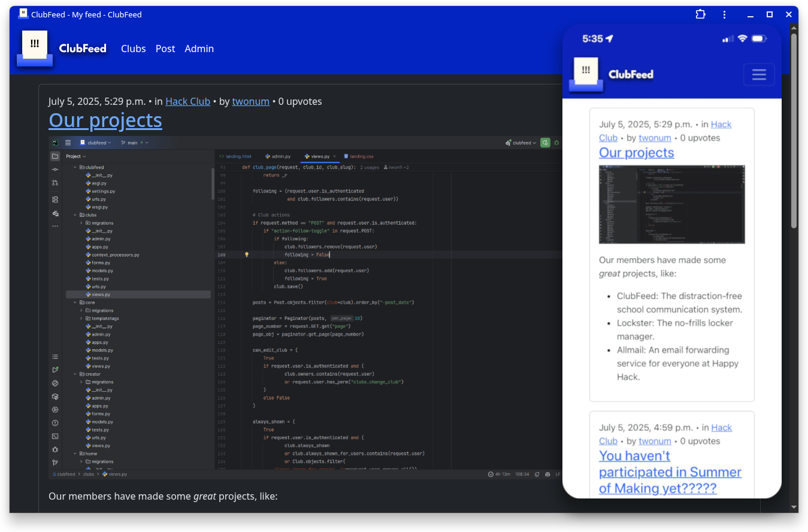The image size is (808, 532).
Task: Open the Clubs navigation item
Action: pos(134,49)
